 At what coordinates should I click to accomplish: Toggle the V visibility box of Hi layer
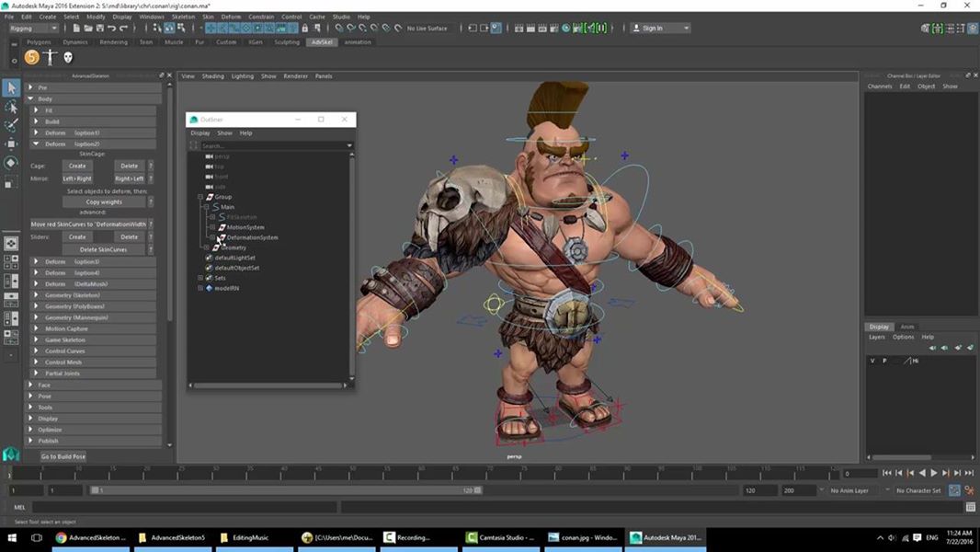[x=872, y=361]
